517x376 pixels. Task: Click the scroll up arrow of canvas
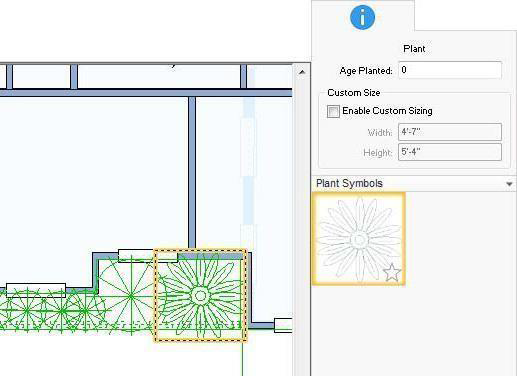[x=302, y=72]
